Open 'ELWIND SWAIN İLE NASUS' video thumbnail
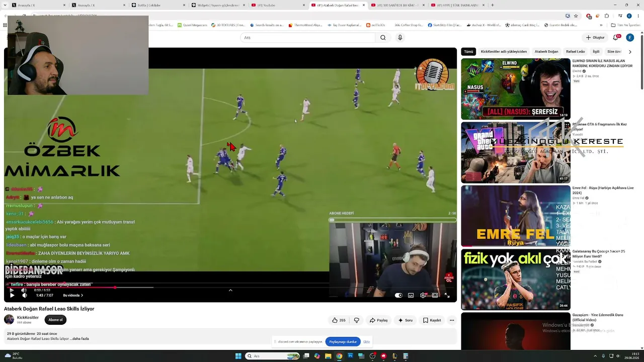Image resolution: width=644 pixels, height=362 pixels. coord(516,89)
